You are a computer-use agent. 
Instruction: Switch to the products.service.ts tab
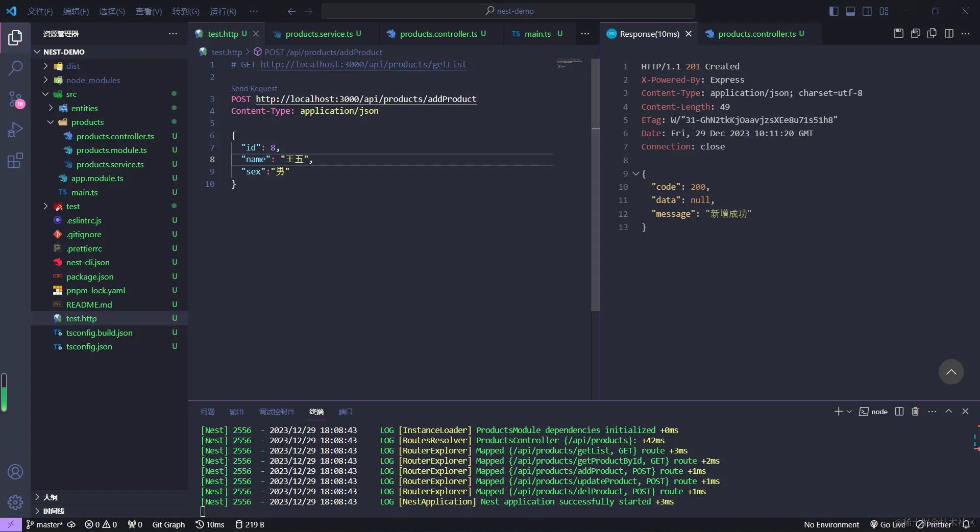coord(319,34)
